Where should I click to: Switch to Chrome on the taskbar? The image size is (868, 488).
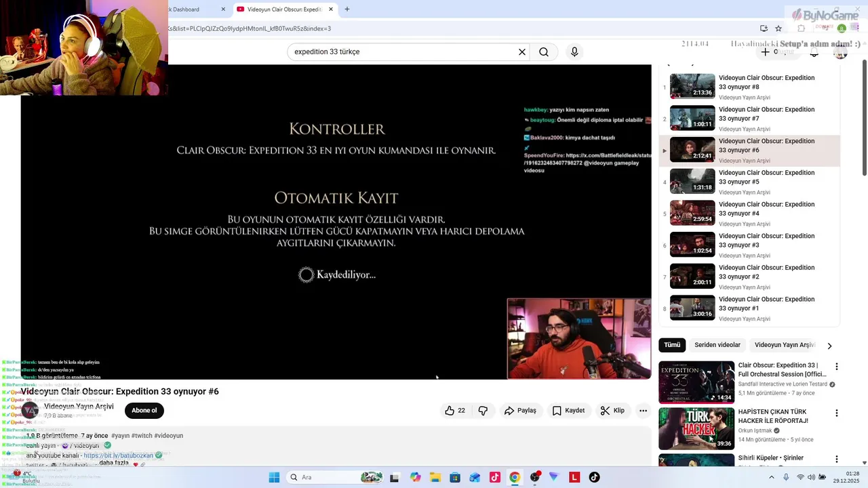(x=515, y=477)
